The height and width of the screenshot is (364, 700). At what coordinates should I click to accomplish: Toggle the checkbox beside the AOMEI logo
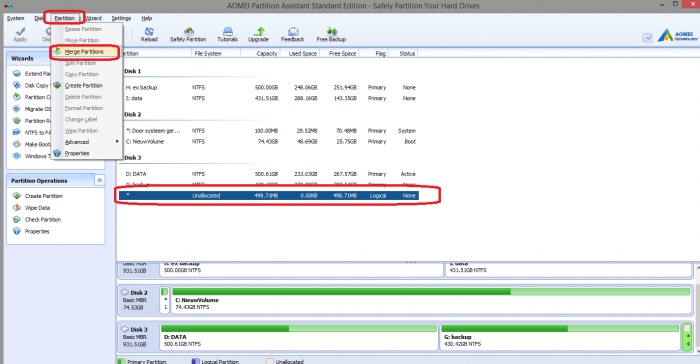tap(647, 38)
